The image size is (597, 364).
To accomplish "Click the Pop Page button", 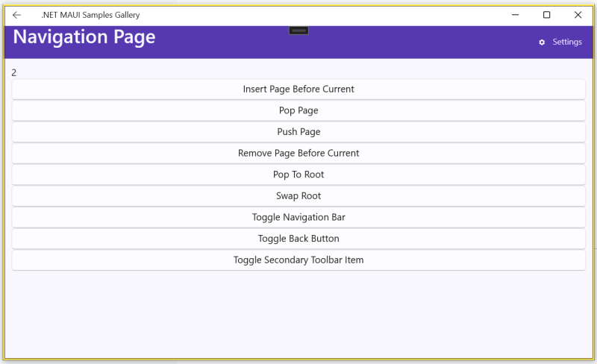I will tap(298, 110).
